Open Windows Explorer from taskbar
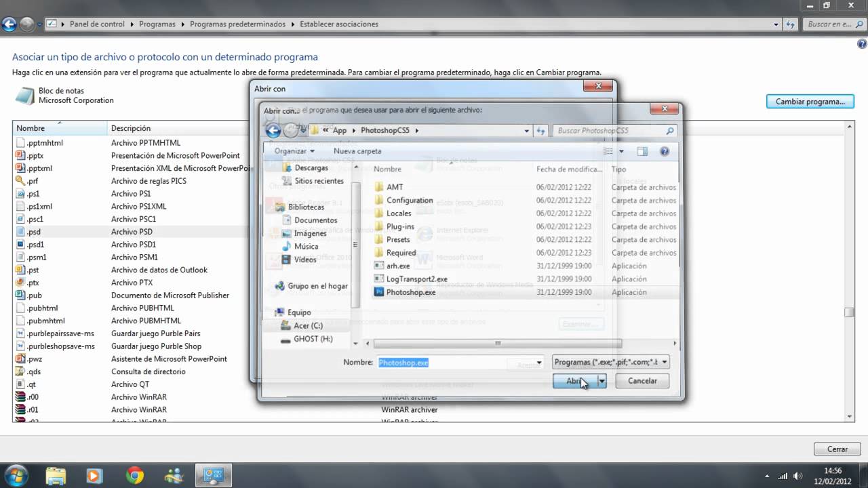868x488 pixels. (56, 476)
